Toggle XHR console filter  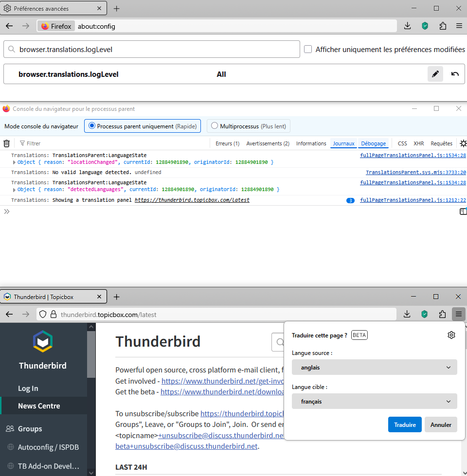tap(419, 143)
